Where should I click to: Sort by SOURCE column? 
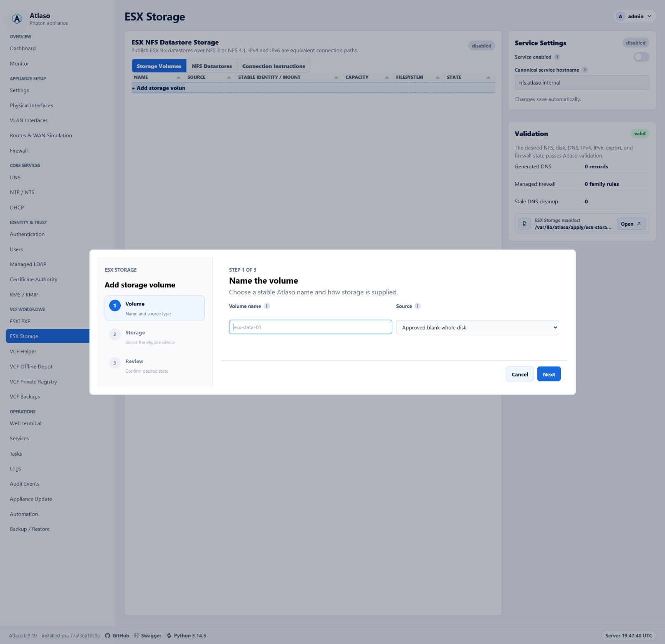209,77
